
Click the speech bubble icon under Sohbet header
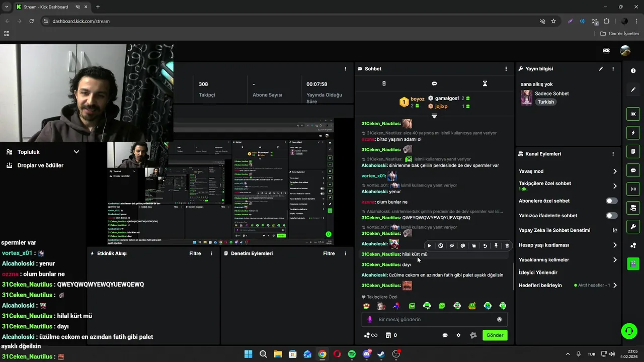click(x=434, y=83)
